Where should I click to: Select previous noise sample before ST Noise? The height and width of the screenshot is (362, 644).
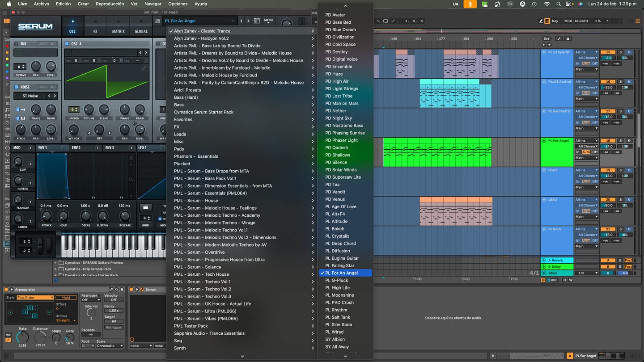(x=49, y=96)
